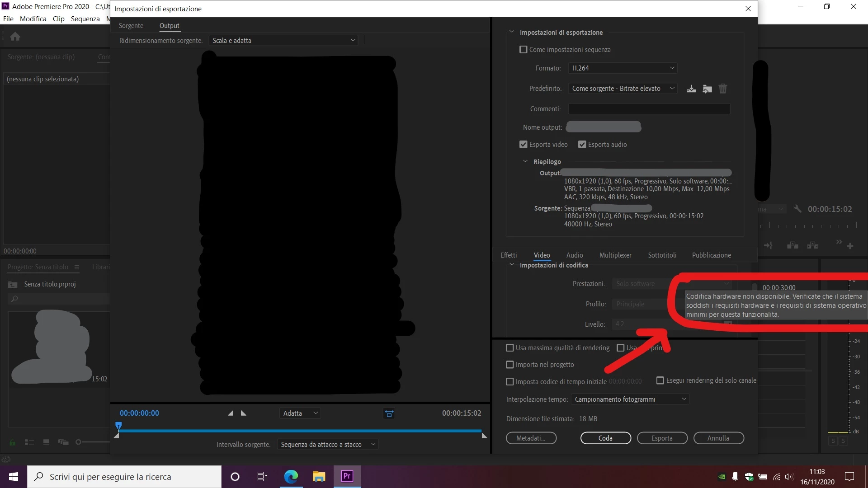
Task: Open the Interpolazione tempo dropdown
Action: 630,399
